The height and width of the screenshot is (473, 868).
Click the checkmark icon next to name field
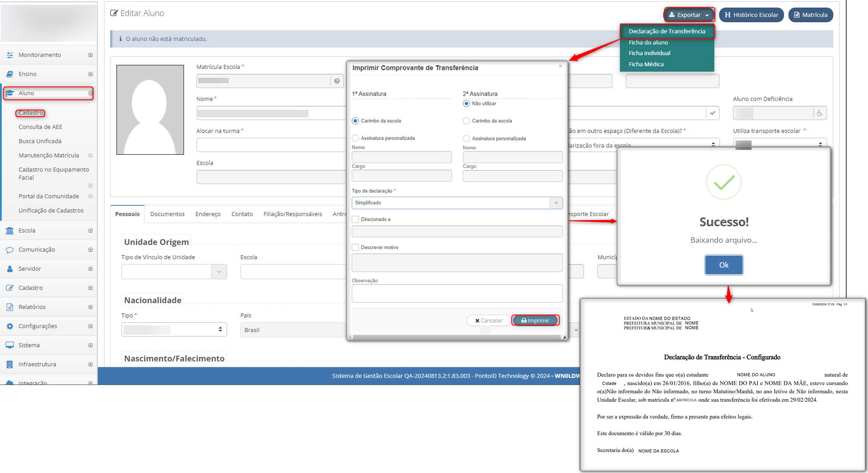712,113
